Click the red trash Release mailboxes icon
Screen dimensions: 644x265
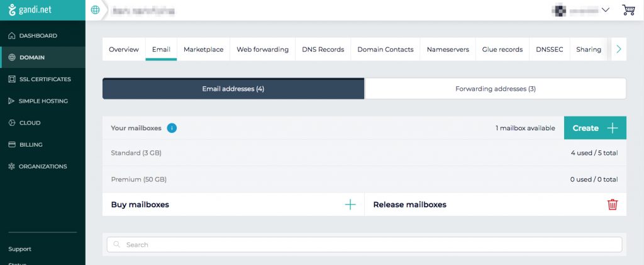(x=612, y=205)
